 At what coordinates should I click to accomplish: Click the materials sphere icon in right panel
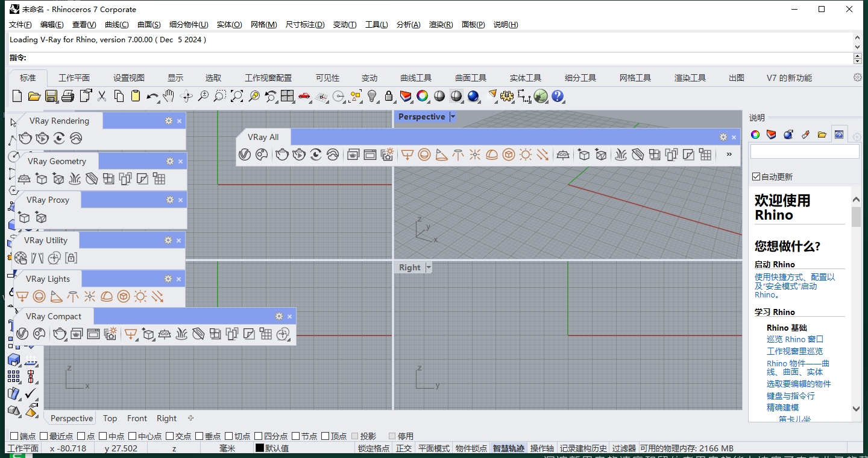[788, 135]
